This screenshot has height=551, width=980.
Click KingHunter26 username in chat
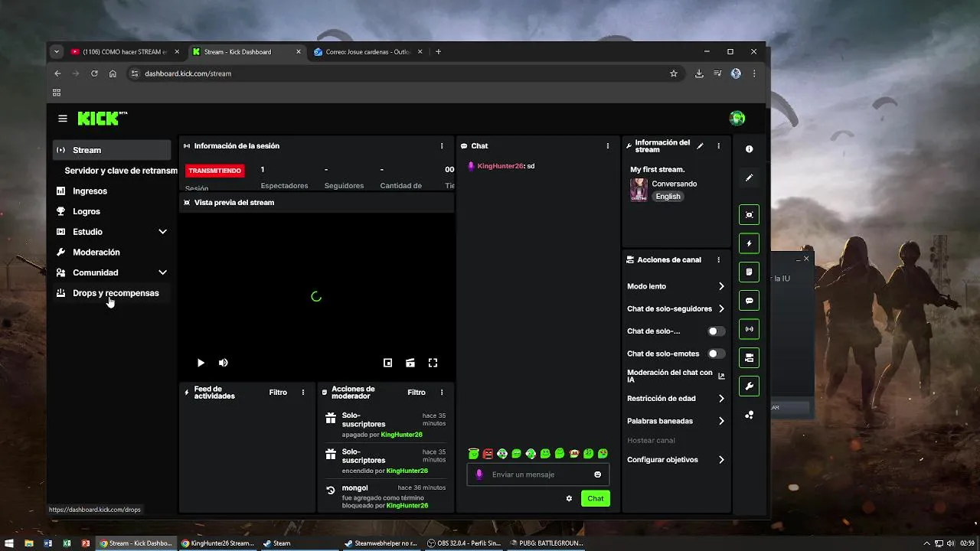coord(500,166)
